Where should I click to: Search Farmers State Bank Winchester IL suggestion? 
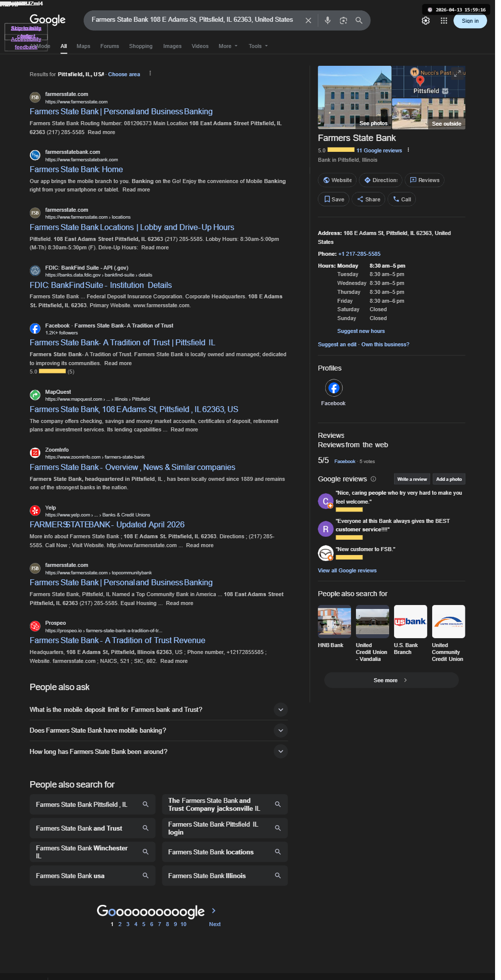[92, 852]
